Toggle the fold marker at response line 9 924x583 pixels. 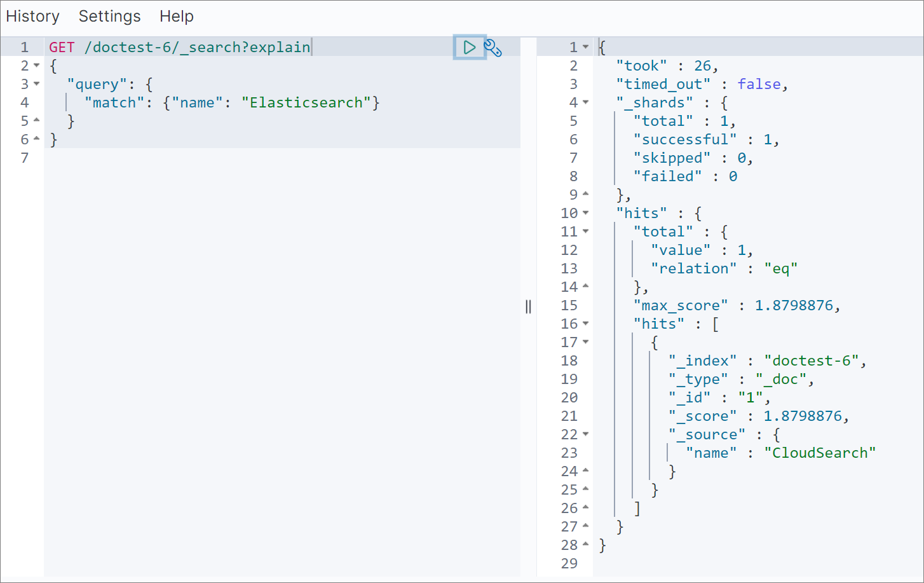[x=586, y=194]
